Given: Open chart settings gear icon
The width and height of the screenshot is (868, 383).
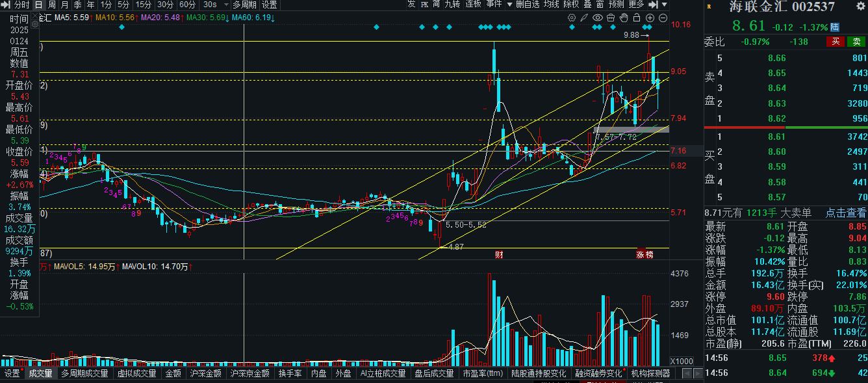Looking at the screenshot, I should (572, 18).
